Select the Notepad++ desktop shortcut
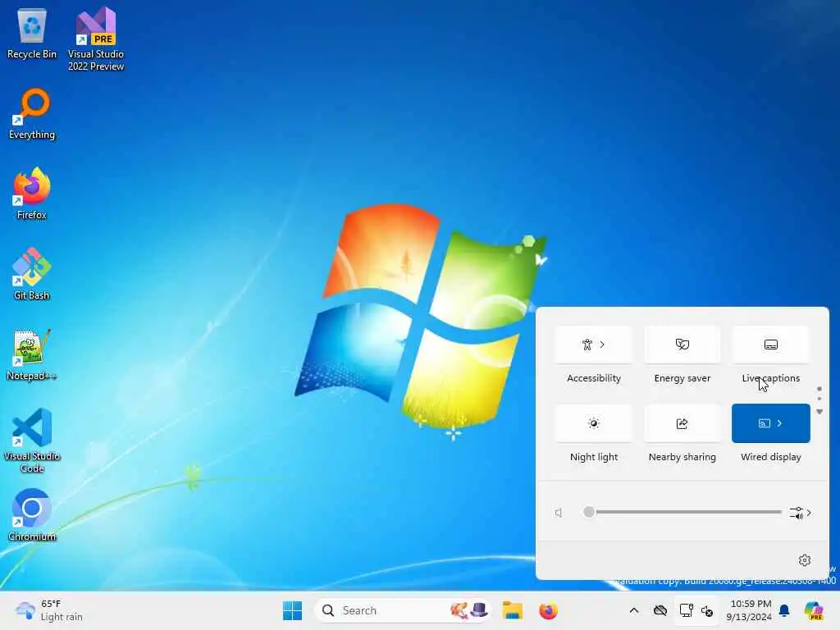 click(32, 354)
